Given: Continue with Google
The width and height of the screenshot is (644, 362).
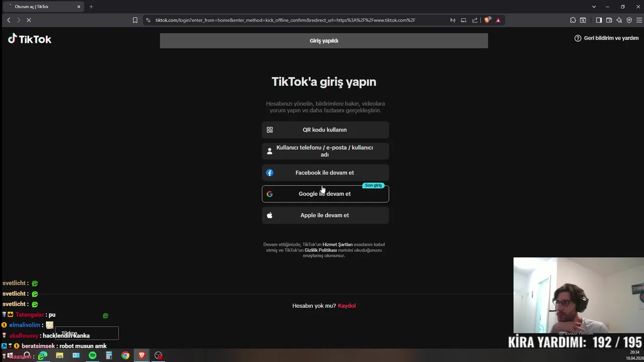Looking at the screenshot, I should point(325,194).
